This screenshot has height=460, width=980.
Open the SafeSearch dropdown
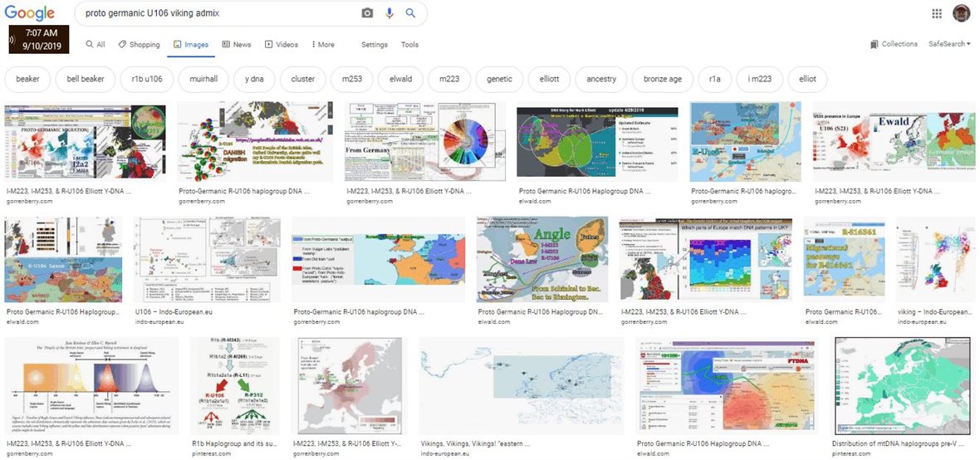click(949, 44)
